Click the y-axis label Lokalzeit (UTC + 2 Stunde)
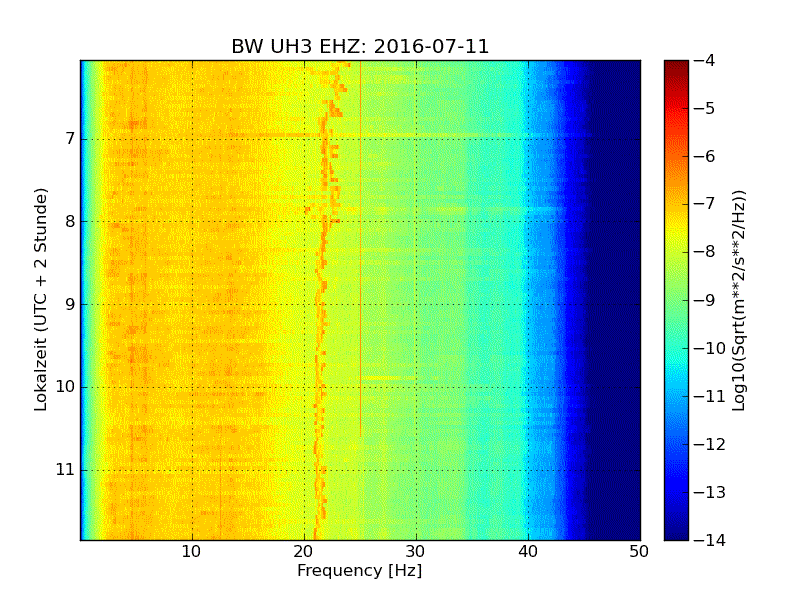This screenshot has height=600, width=800. [x=40, y=300]
